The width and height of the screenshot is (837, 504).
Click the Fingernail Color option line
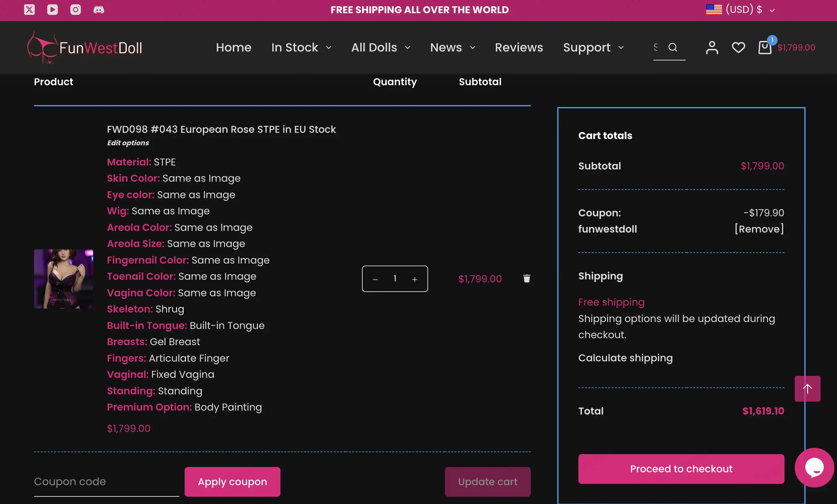click(x=188, y=260)
